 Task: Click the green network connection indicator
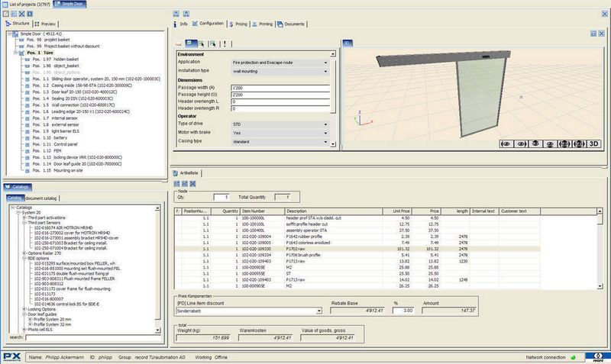(x=573, y=357)
